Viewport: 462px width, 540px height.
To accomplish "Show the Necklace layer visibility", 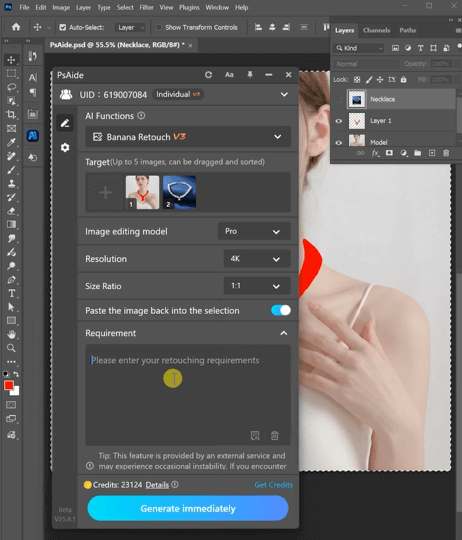I will tap(338, 99).
